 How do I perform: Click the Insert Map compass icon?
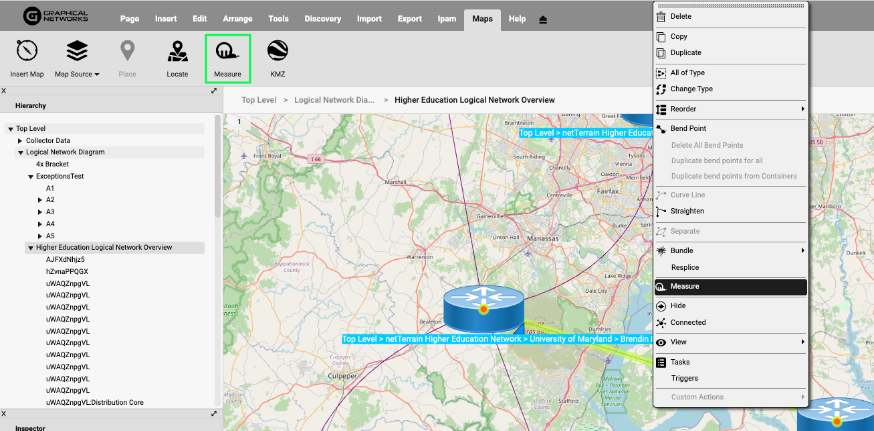[27, 51]
